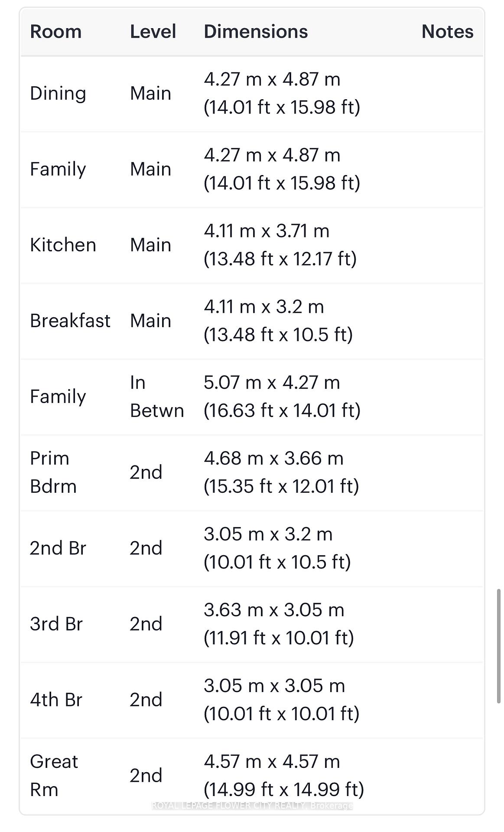Click the Dimensions column header
The height and width of the screenshot is (832, 504).
pyautogui.click(x=256, y=32)
